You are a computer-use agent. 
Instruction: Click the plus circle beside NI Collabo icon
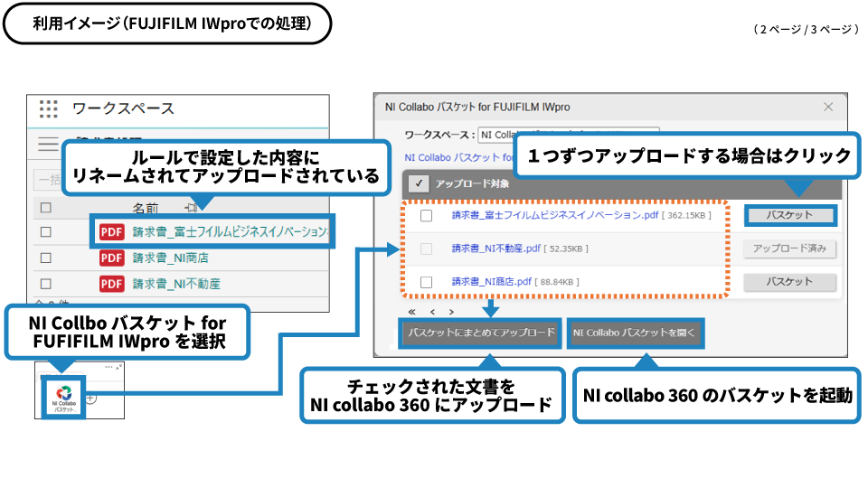pyautogui.click(x=91, y=399)
